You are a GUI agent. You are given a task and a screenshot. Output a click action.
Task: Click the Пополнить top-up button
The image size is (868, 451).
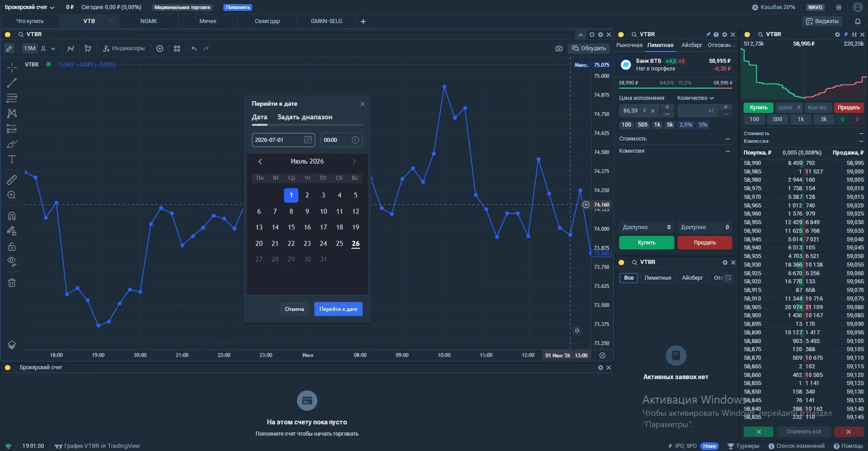[238, 7]
